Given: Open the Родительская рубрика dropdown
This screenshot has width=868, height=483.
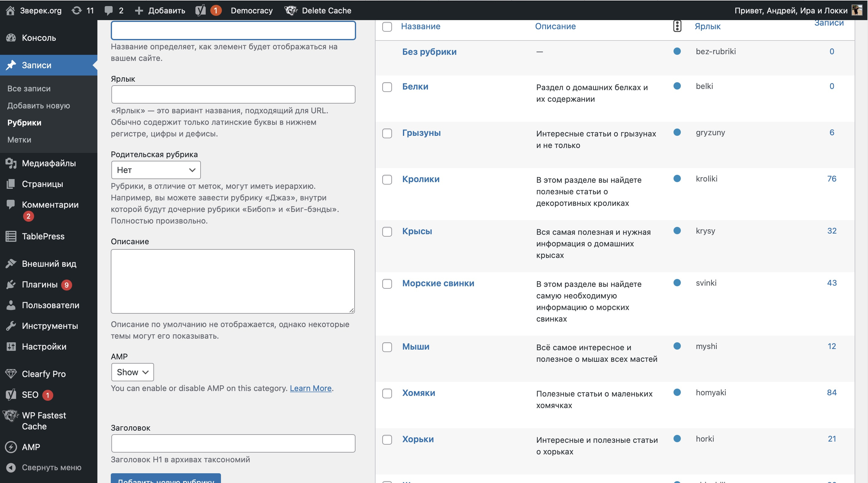Looking at the screenshot, I should pyautogui.click(x=156, y=170).
